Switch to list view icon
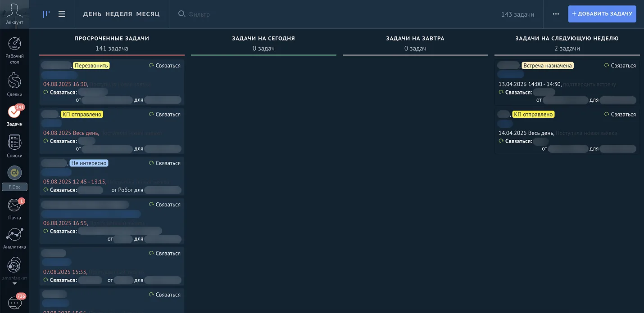This screenshot has height=313, width=644. point(62,14)
